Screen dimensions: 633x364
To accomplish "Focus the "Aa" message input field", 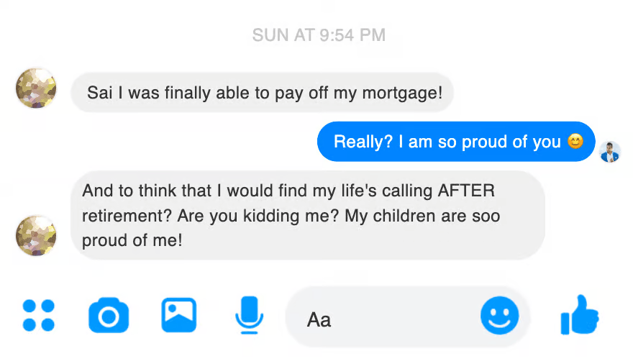I will pos(388,318).
